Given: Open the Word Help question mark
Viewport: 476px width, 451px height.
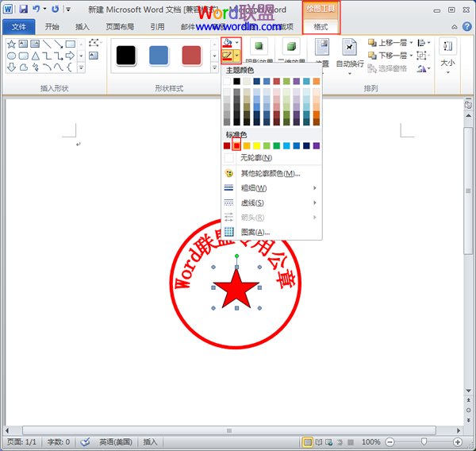Looking at the screenshot, I should (x=467, y=27).
